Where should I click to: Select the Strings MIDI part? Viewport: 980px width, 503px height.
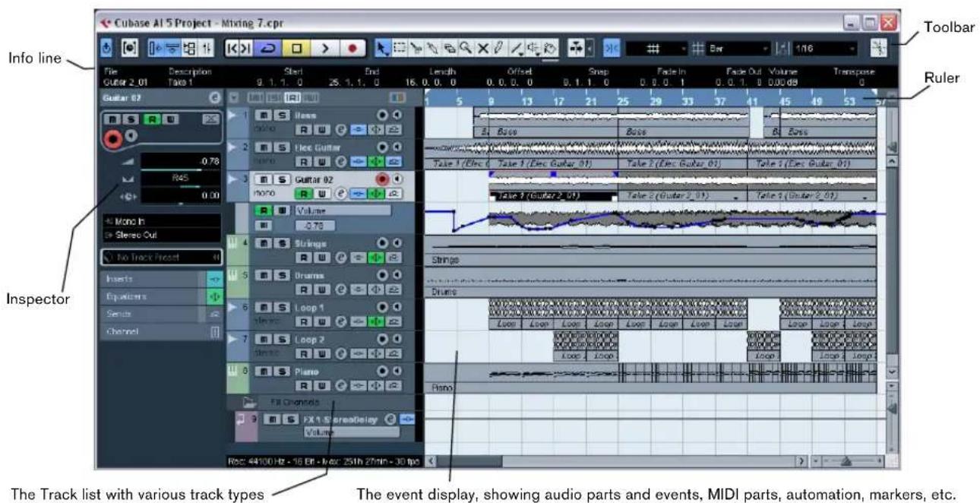pos(650,250)
